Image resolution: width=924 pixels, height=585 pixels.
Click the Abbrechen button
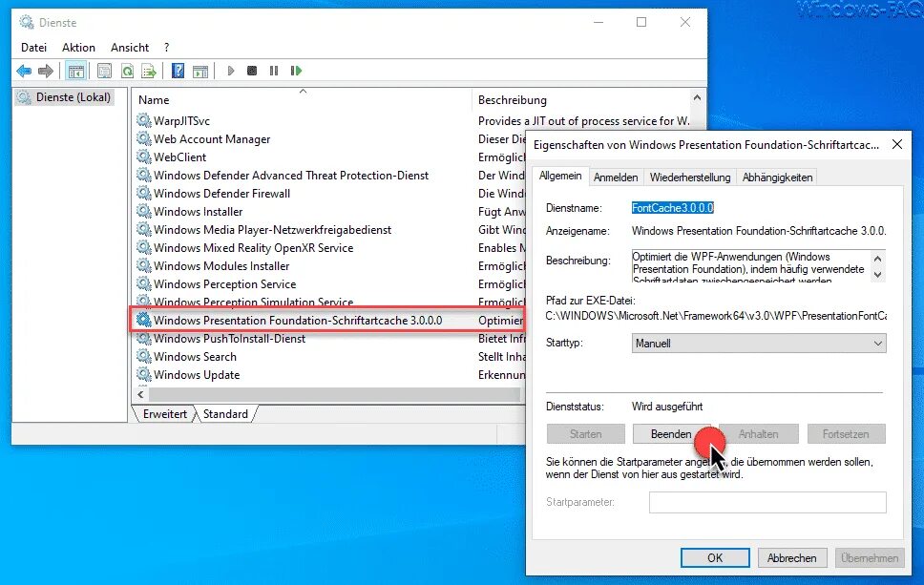(792, 558)
